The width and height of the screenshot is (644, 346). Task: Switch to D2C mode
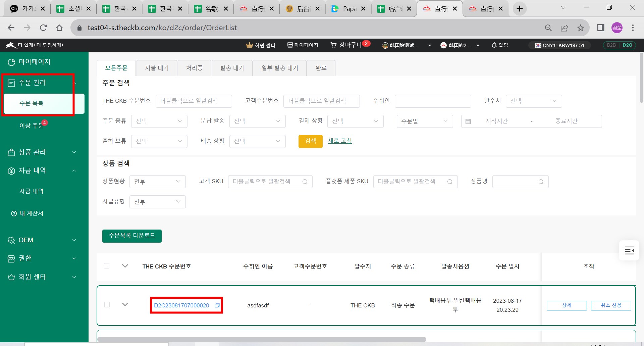[627, 45]
